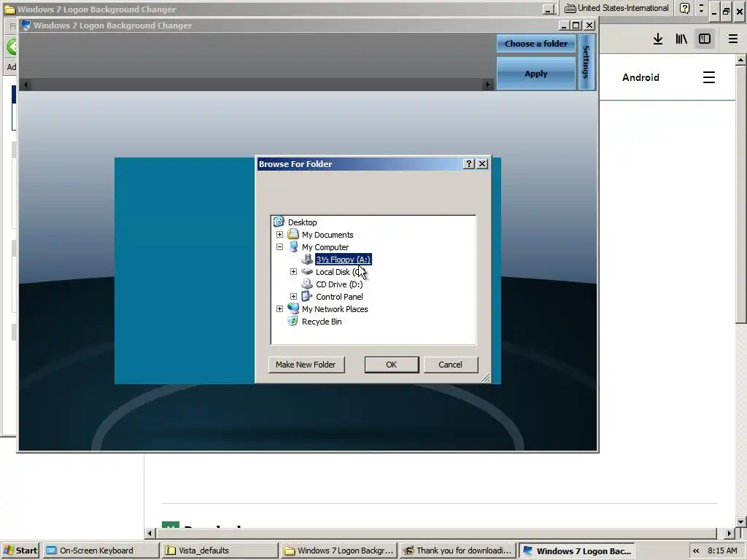Click the 3½ Floppy drive icon

307,259
